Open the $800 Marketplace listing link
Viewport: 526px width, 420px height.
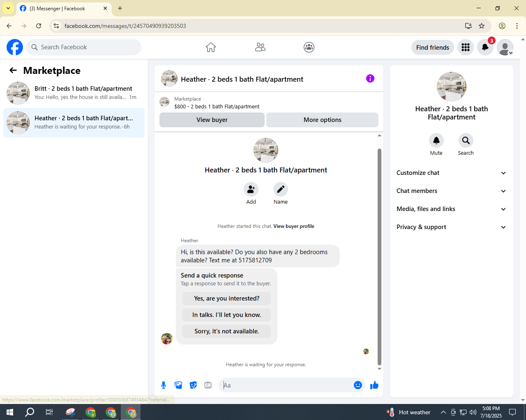pyautogui.click(x=217, y=106)
